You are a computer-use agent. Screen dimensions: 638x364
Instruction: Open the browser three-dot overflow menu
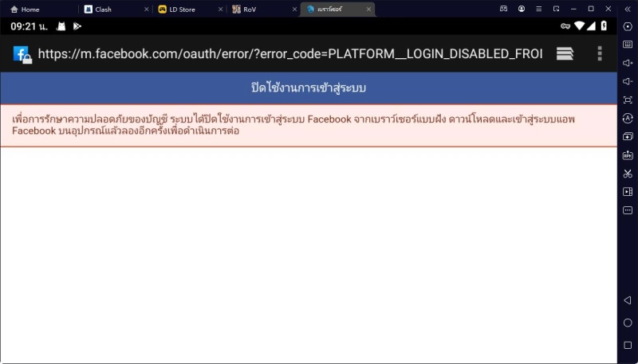pos(600,53)
